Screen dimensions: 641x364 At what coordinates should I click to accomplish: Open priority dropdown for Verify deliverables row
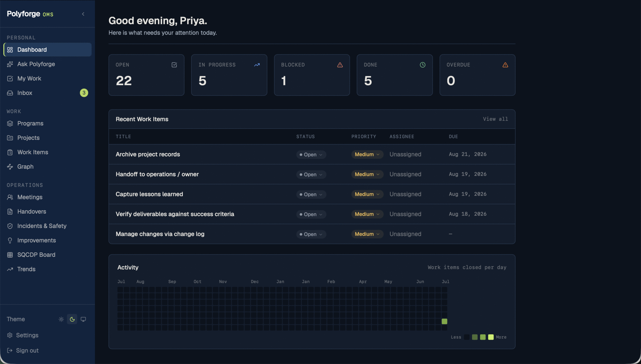click(367, 214)
